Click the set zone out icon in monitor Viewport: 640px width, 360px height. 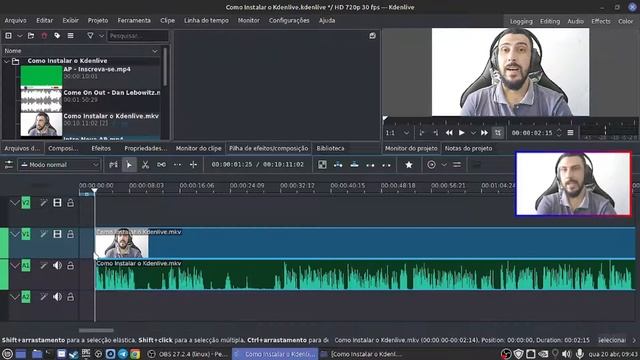[436, 133]
